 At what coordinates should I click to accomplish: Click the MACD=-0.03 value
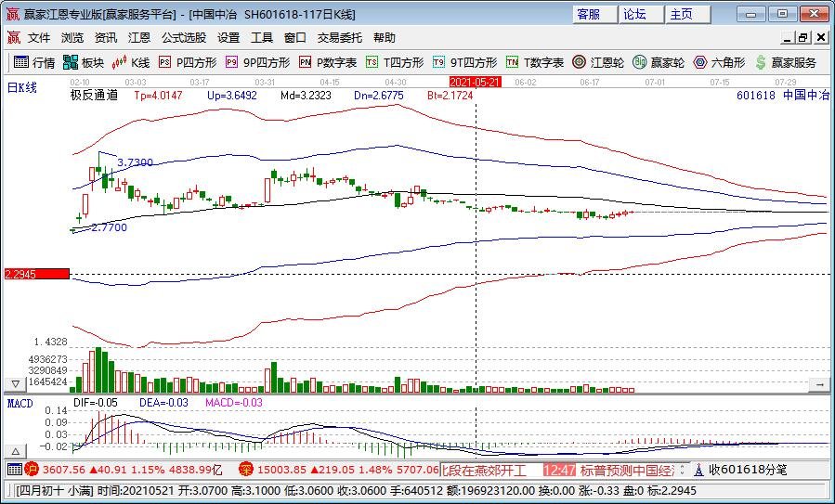234,403
